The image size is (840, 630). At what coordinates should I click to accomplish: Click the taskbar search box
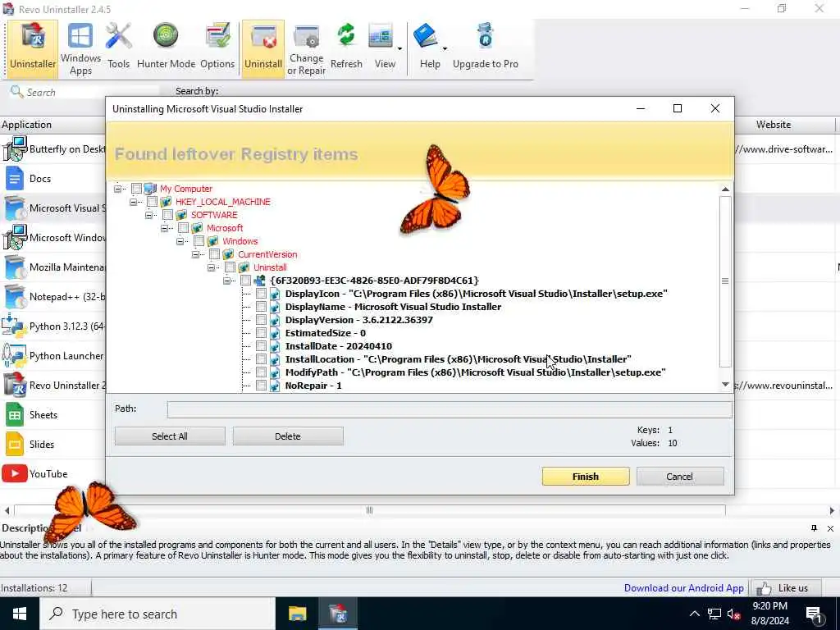pyautogui.click(x=157, y=614)
